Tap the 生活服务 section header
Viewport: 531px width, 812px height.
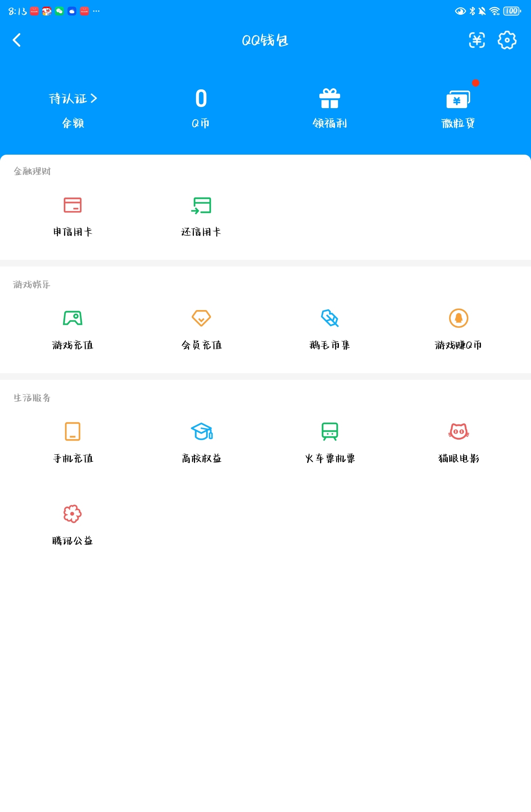pyautogui.click(x=32, y=398)
